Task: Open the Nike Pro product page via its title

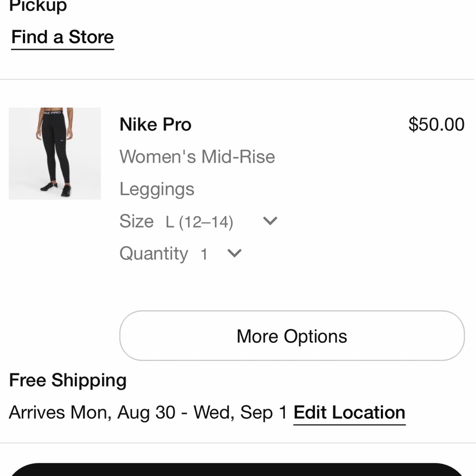Action: tap(155, 124)
